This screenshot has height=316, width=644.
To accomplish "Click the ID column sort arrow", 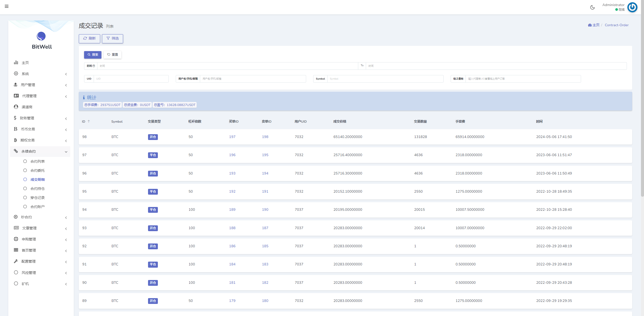I will point(89,121).
